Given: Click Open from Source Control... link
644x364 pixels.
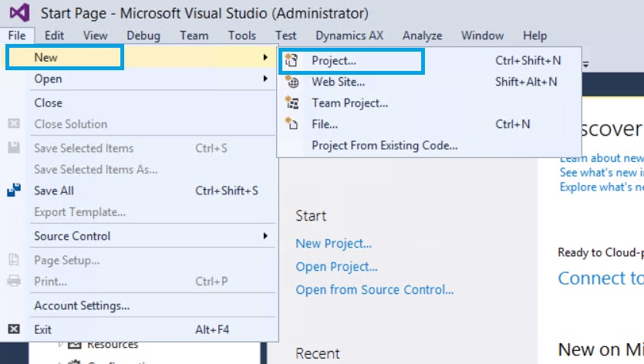Looking at the screenshot, I should (x=375, y=290).
